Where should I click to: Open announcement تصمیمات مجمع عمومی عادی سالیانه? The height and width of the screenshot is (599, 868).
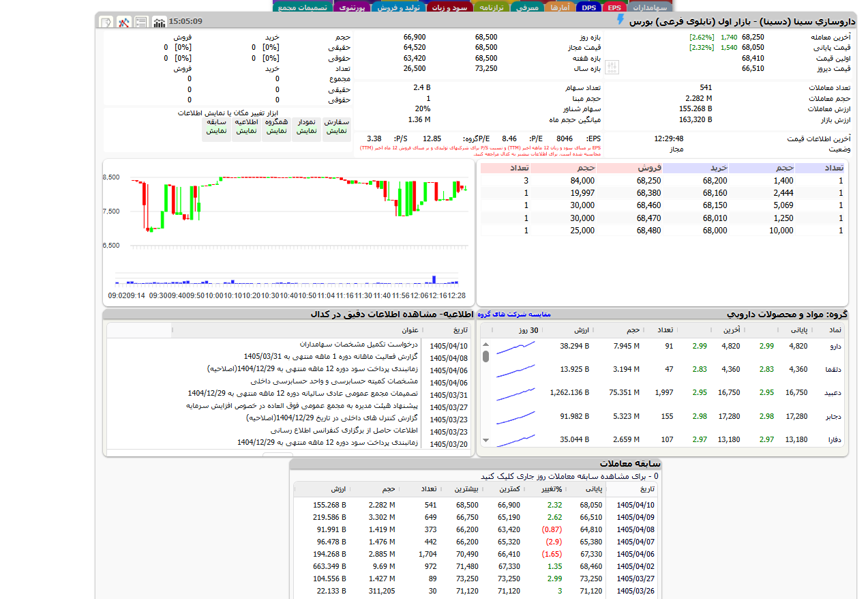click(303, 393)
